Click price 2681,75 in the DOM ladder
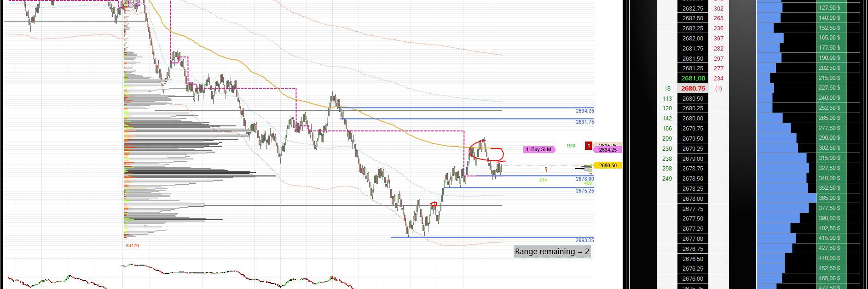Screen dimensions: 868x289 (693, 49)
